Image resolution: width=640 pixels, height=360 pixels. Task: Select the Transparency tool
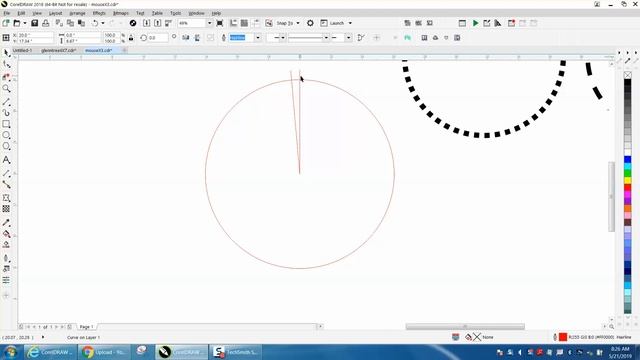7,209
